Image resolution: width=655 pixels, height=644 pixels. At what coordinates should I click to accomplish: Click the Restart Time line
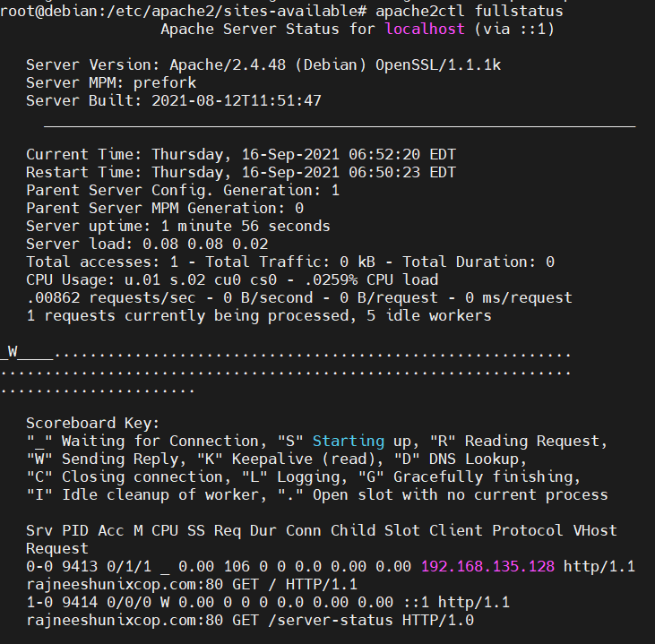pyautogui.click(x=241, y=173)
